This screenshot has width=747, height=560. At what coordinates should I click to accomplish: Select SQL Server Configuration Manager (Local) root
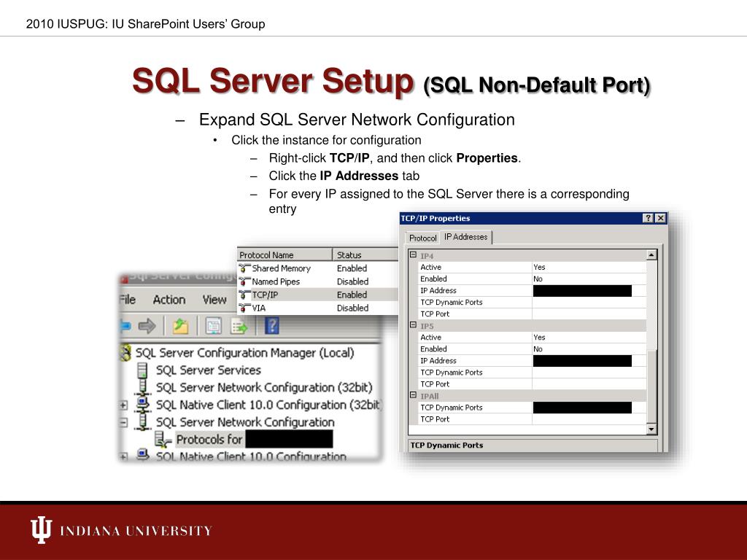point(244,353)
